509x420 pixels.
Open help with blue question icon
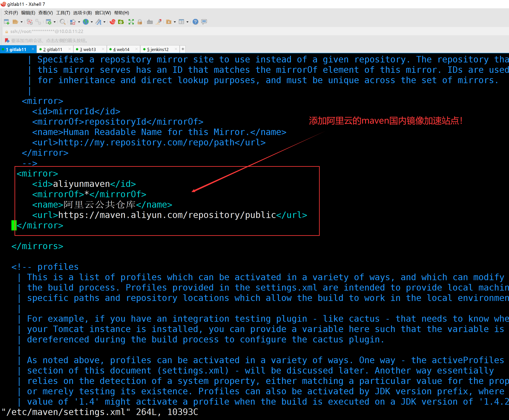coord(195,22)
